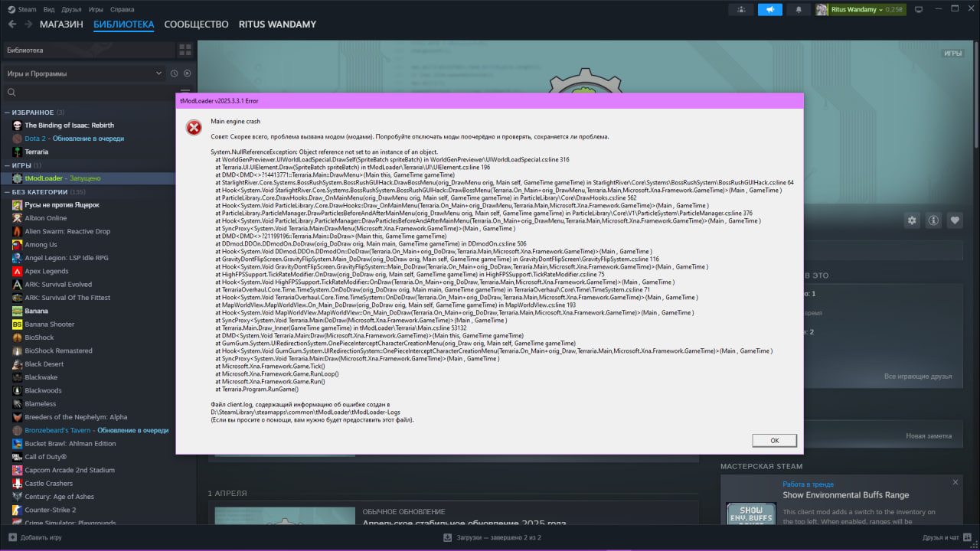Open the game info icon on tModLoader page
The image size is (980, 551).
tap(933, 220)
